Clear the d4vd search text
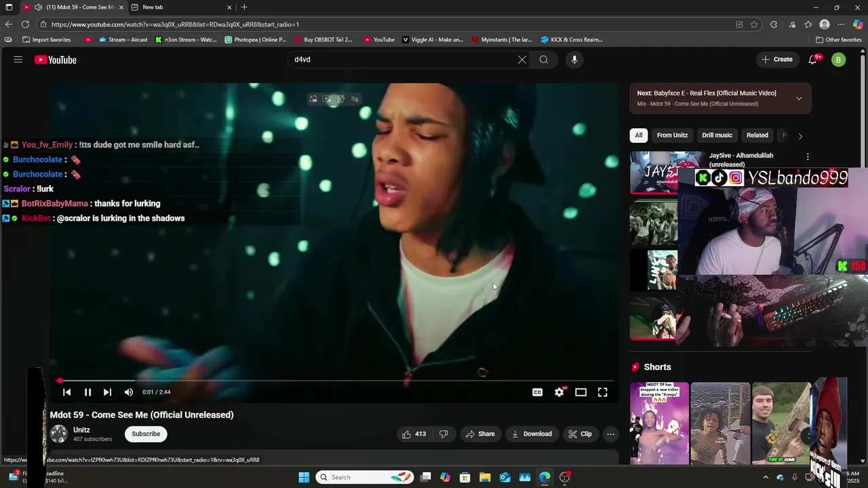 pyautogui.click(x=522, y=60)
